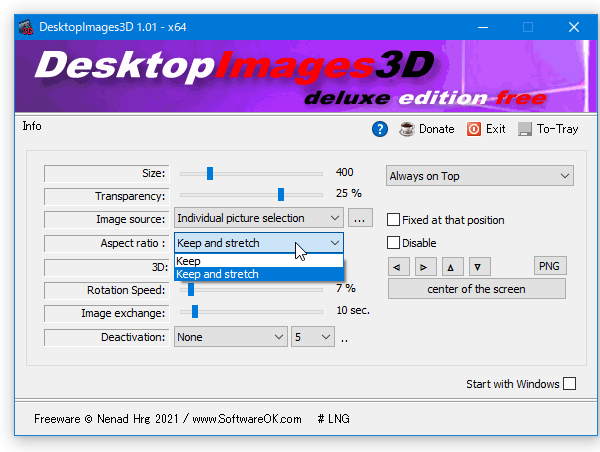Click the Transparency slider thumb
600x452 pixels.
tap(281, 194)
